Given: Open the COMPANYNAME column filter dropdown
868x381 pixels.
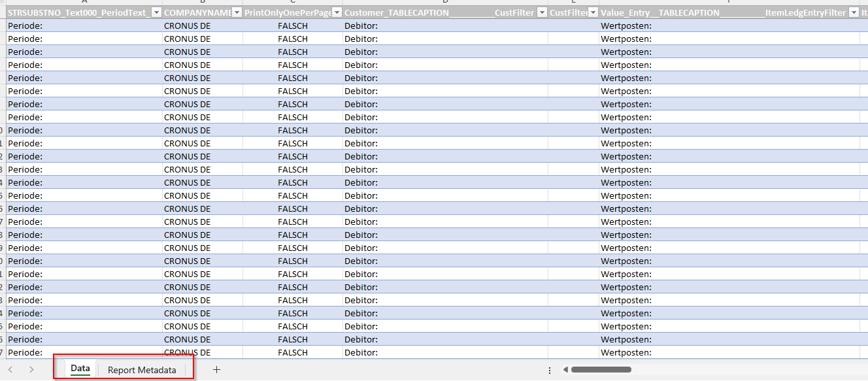Looking at the screenshot, I should point(237,12).
